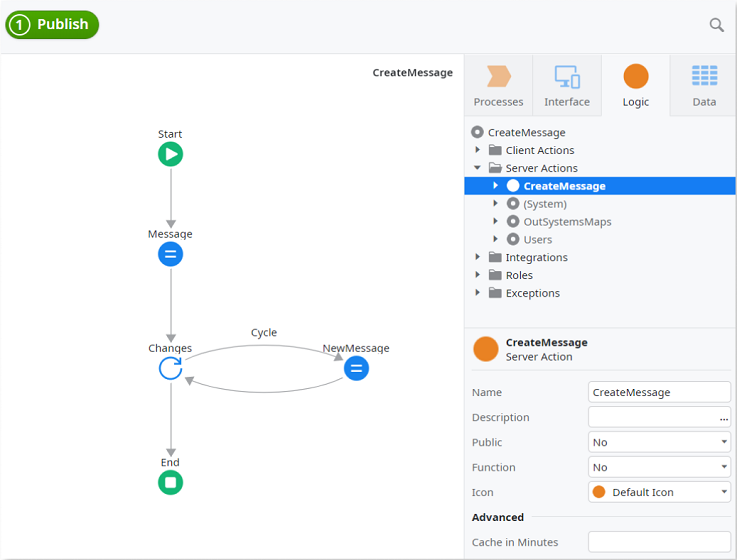The height and width of the screenshot is (560, 737).
Task: Expand the Users reference arrow
Action: click(495, 239)
